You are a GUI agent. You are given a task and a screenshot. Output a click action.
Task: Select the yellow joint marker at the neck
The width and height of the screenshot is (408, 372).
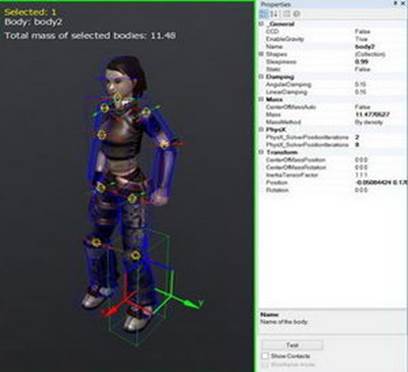point(118,98)
